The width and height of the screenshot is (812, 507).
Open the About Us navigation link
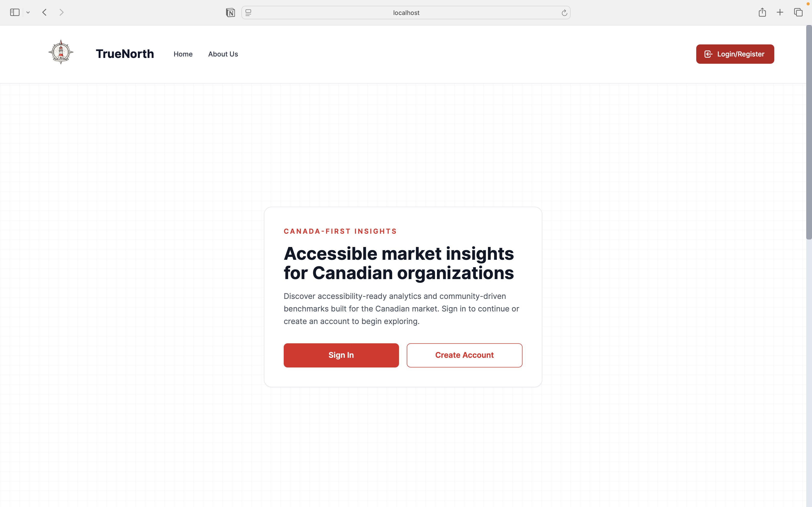click(x=223, y=54)
